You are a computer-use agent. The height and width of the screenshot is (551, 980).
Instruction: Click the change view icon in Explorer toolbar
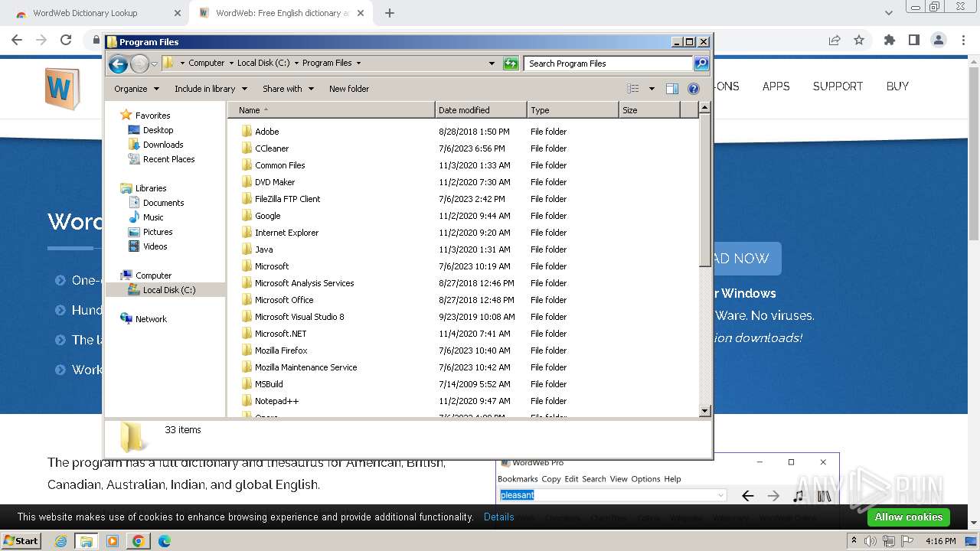tap(632, 89)
